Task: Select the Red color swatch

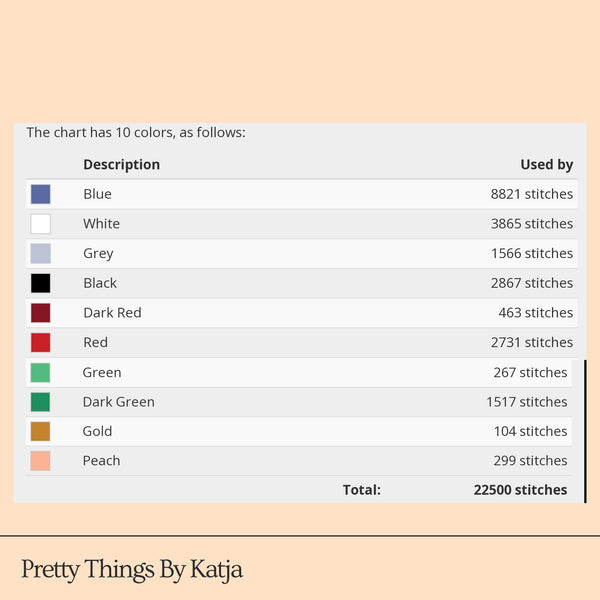Action: tap(40, 342)
